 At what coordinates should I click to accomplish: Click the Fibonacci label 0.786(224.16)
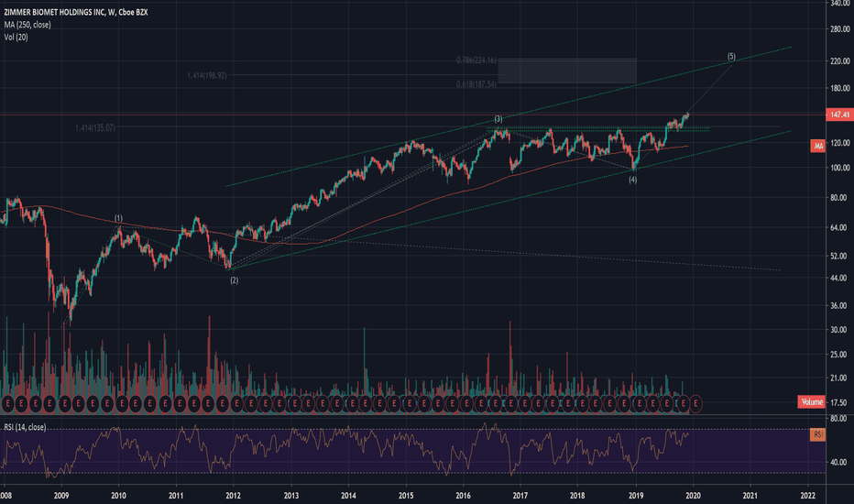[x=476, y=60]
